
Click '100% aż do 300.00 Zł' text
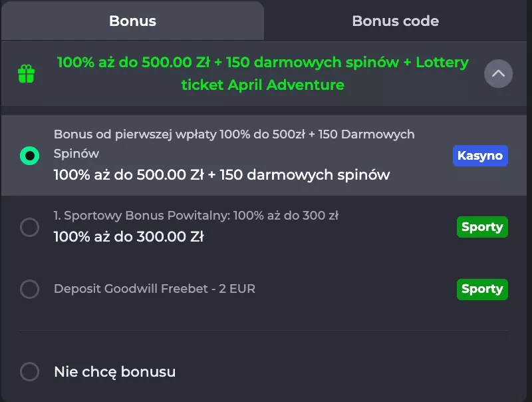[x=128, y=236]
